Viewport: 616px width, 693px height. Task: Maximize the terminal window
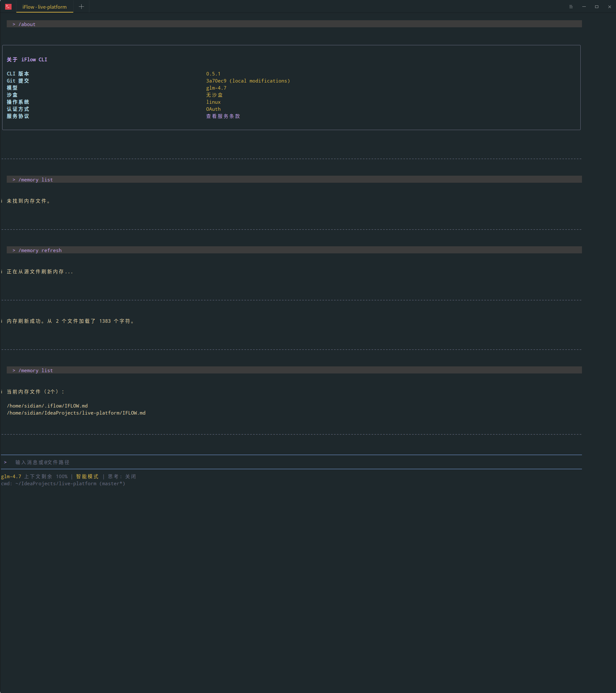tap(597, 7)
